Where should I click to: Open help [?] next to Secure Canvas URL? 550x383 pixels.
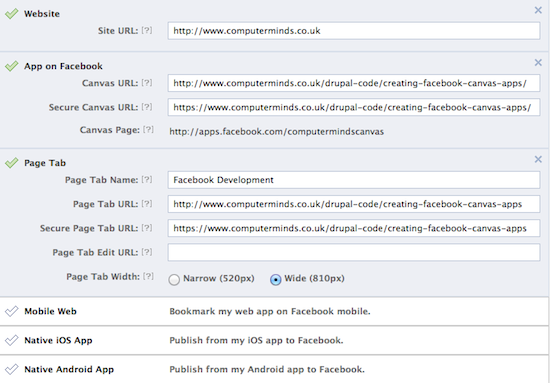147,107
